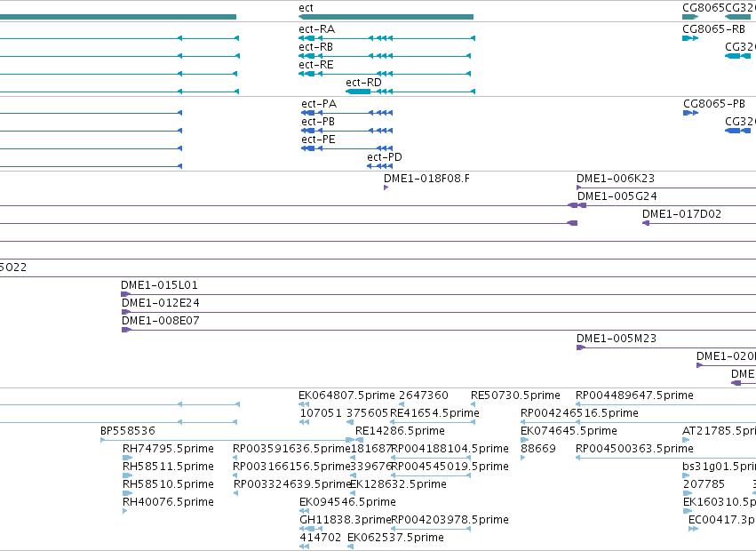Viewport: 756px width, 551px height.
Task: Click the ect-RD thick exon block
Action: click(358, 92)
